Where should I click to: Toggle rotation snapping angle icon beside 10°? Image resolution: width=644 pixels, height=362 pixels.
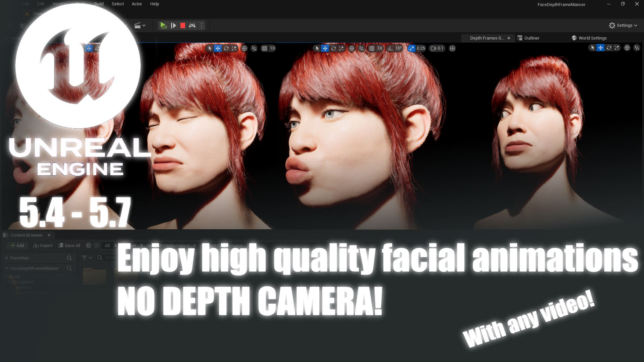pos(390,48)
